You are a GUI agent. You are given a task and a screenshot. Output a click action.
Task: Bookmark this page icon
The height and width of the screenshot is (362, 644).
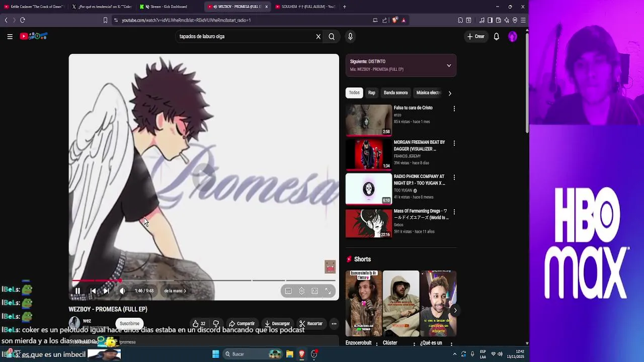click(x=105, y=20)
